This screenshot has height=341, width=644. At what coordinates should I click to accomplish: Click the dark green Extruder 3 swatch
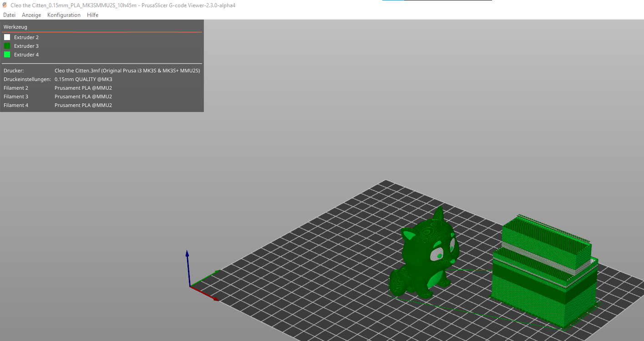pos(7,46)
